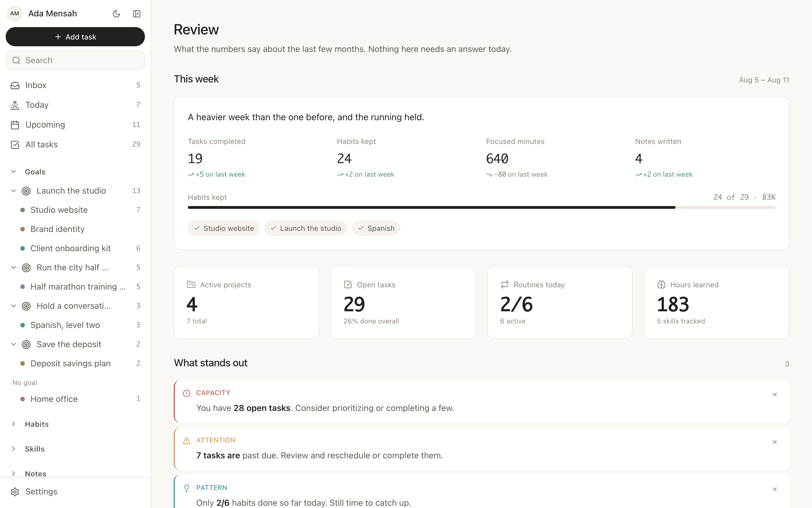Click the Today sunrise icon
Viewport: 812px width, 508px height.
coord(15,105)
